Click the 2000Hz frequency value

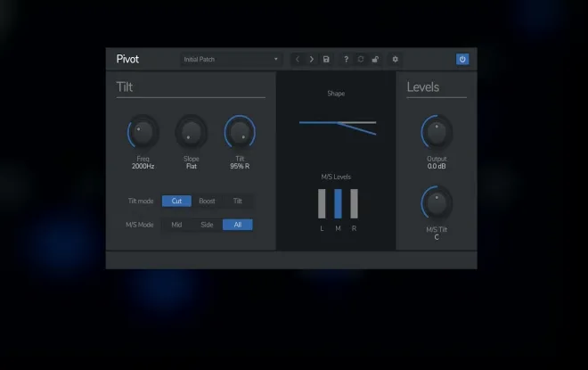click(143, 166)
